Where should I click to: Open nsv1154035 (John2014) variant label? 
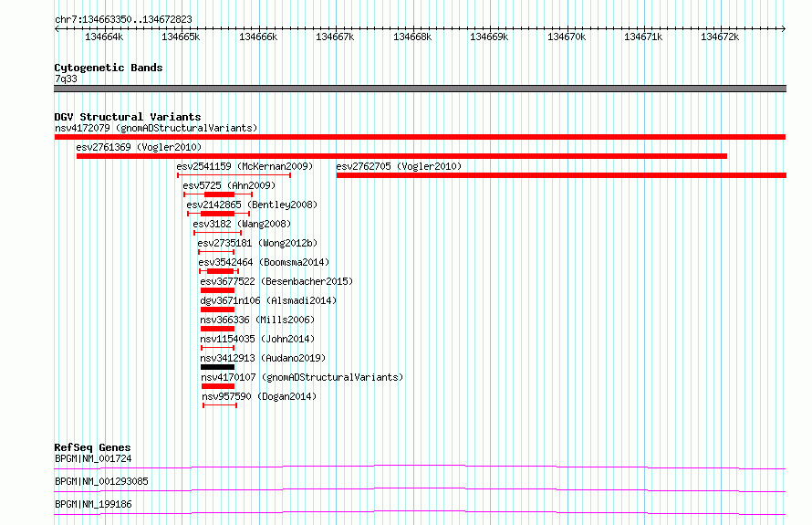(257, 339)
